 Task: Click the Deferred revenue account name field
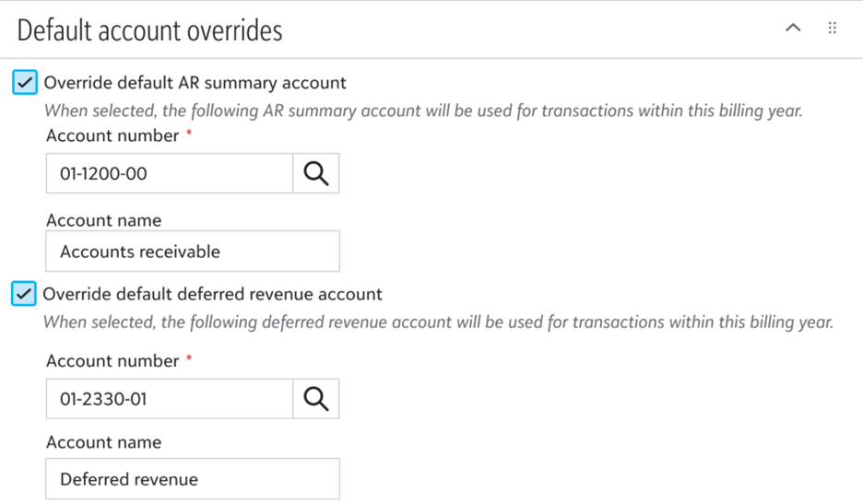[192, 479]
